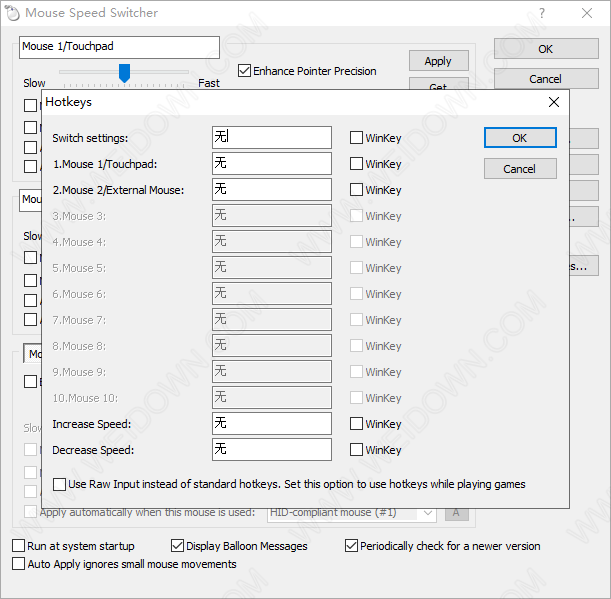Select the 2.Mouse 2/External Mouse hotkey field
The height and width of the screenshot is (599, 611).
pos(271,190)
